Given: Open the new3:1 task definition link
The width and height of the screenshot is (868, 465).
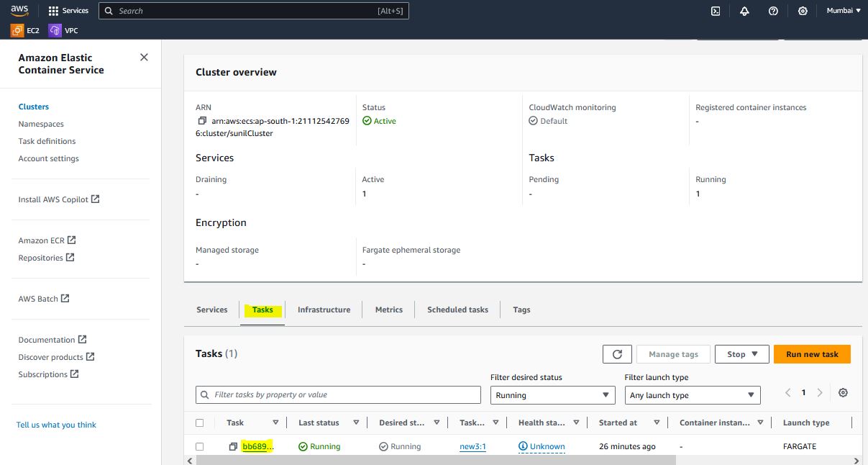Looking at the screenshot, I should click(472, 446).
